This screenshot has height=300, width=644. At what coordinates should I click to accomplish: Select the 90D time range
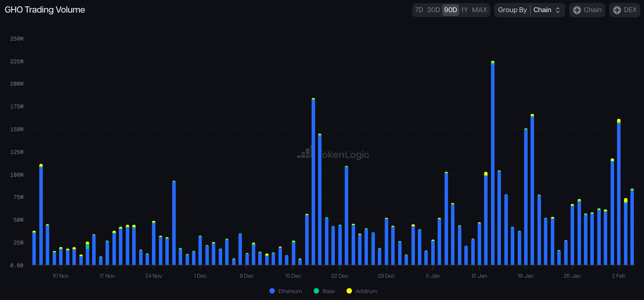click(x=450, y=10)
